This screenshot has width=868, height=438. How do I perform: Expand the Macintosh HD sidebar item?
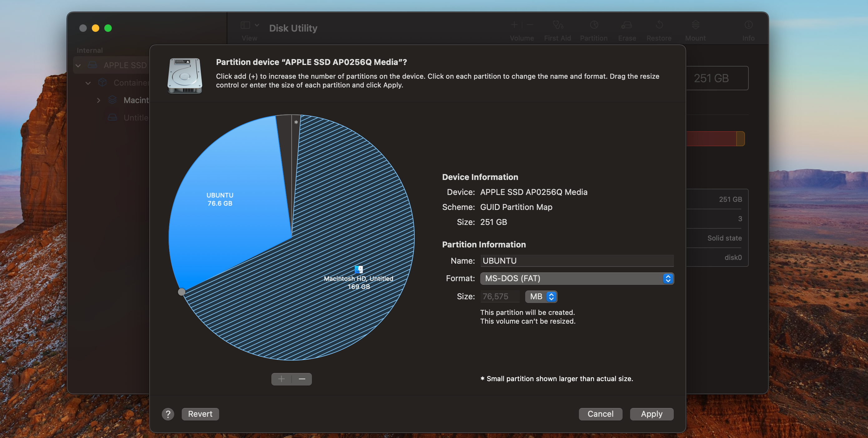(98, 100)
